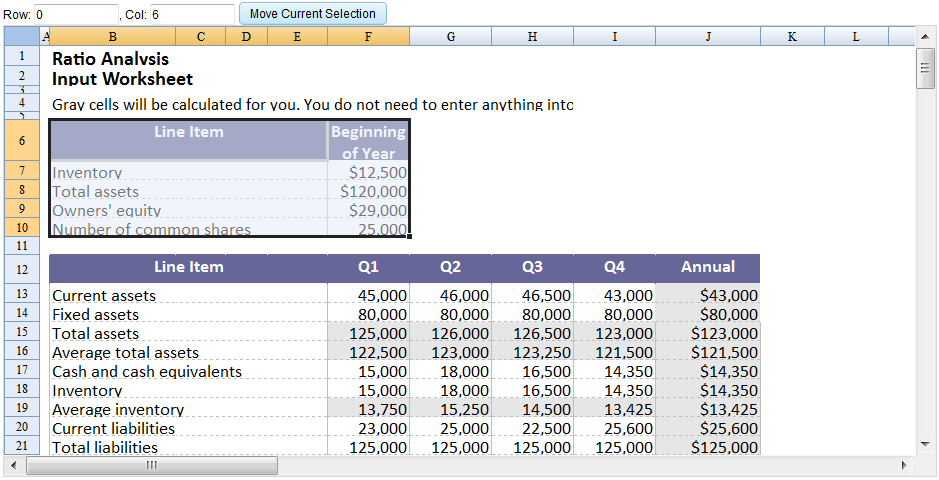Image resolution: width=939 pixels, height=480 pixels.
Task: Select row 21 header
Action: coord(22,445)
